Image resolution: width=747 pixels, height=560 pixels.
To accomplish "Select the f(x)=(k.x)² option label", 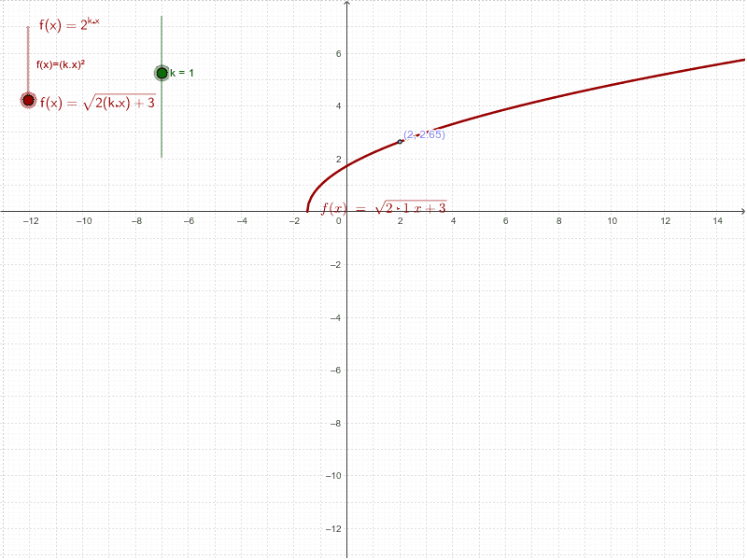I will [x=61, y=64].
